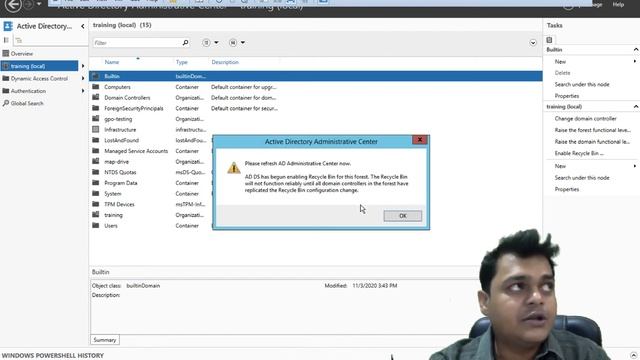Image resolution: width=640 pixels, height=360 pixels.
Task: Open the Summary tab
Action: [x=105, y=340]
